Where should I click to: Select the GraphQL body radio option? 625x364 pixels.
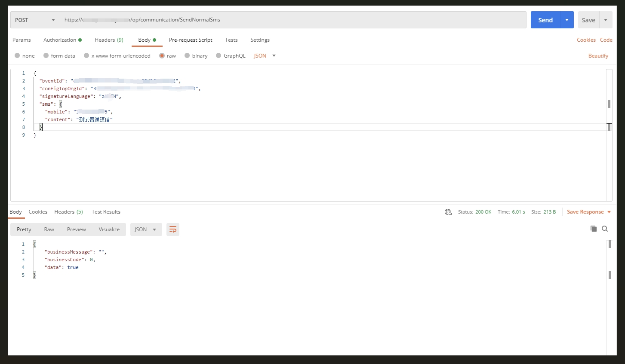[219, 56]
